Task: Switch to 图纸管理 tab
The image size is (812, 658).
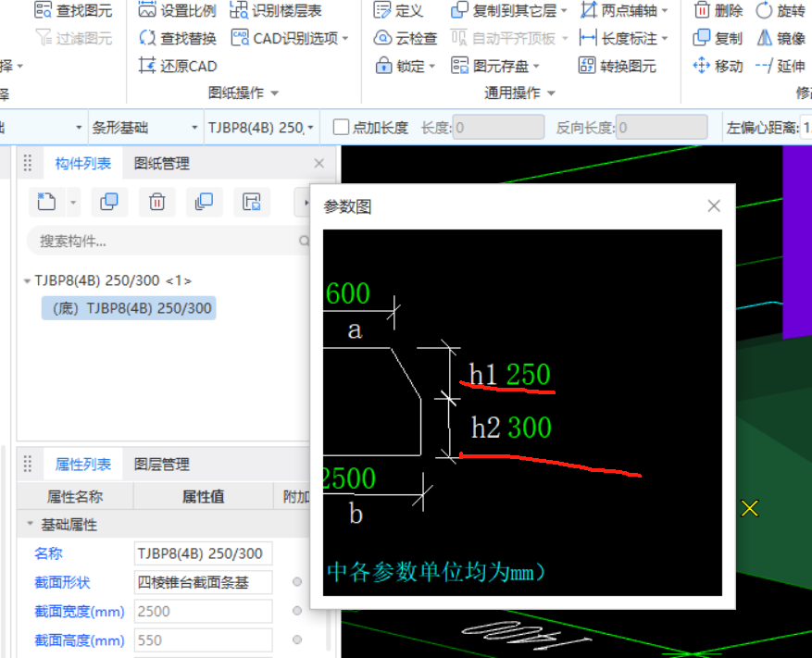Action: [x=162, y=164]
